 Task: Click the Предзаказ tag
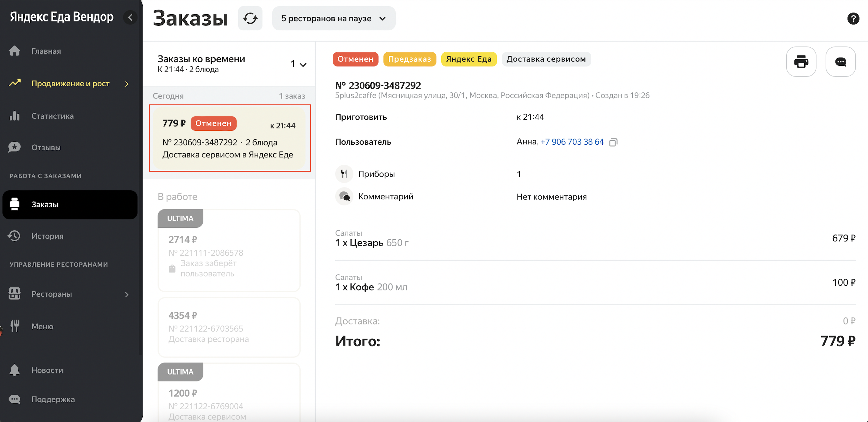[x=410, y=59]
